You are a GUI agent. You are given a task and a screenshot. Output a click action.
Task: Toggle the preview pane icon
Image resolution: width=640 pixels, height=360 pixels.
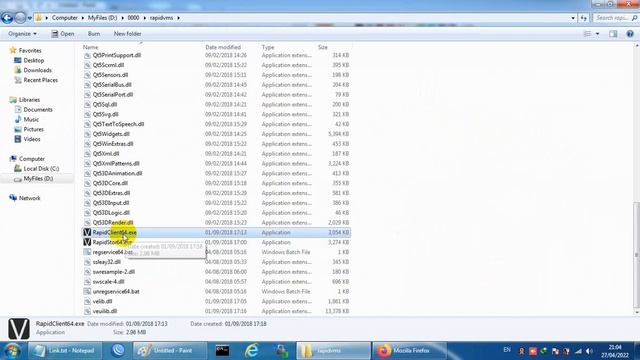pyautogui.click(x=613, y=34)
